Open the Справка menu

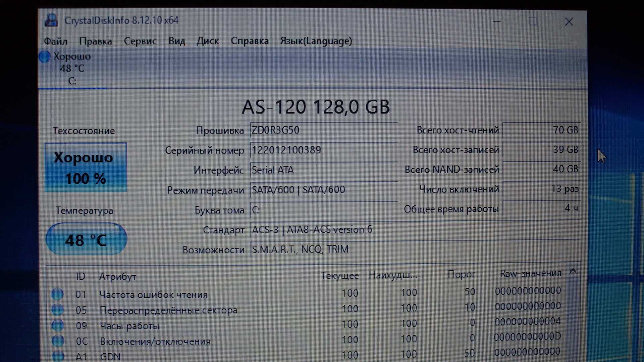click(250, 41)
